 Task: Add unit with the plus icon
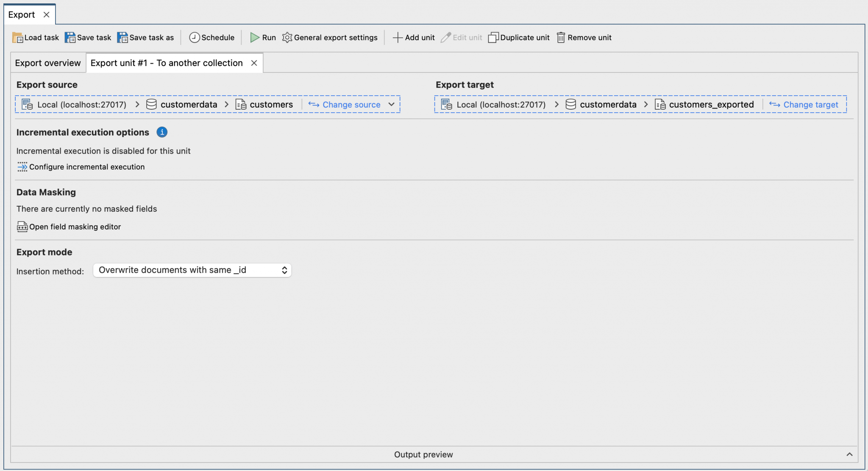coord(398,38)
